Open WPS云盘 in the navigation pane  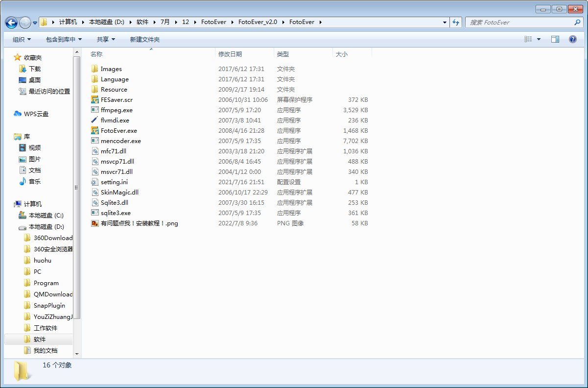36,114
